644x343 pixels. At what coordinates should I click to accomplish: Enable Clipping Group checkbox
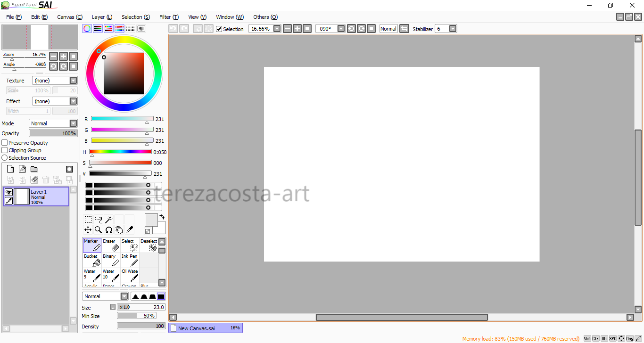pos(5,150)
